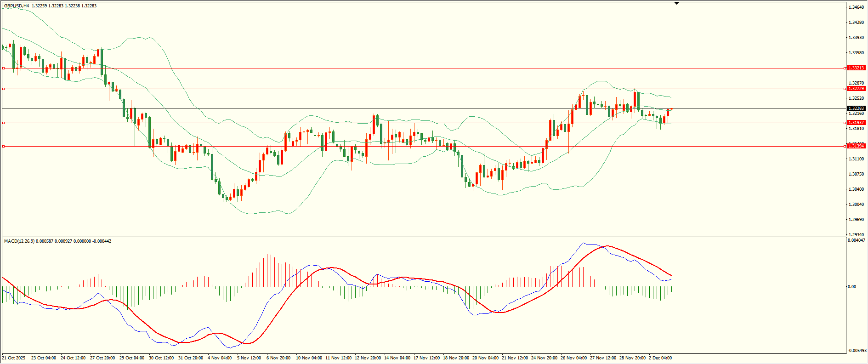Select left anchor handle of 1.33213 line
The image size is (868, 364).
coord(4,68)
